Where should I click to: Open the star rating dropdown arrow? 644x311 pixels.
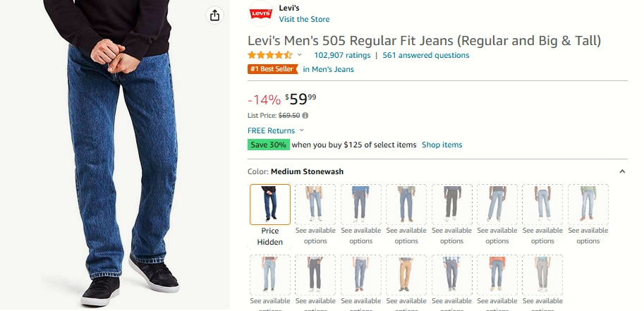pyautogui.click(x=299, y=54)
